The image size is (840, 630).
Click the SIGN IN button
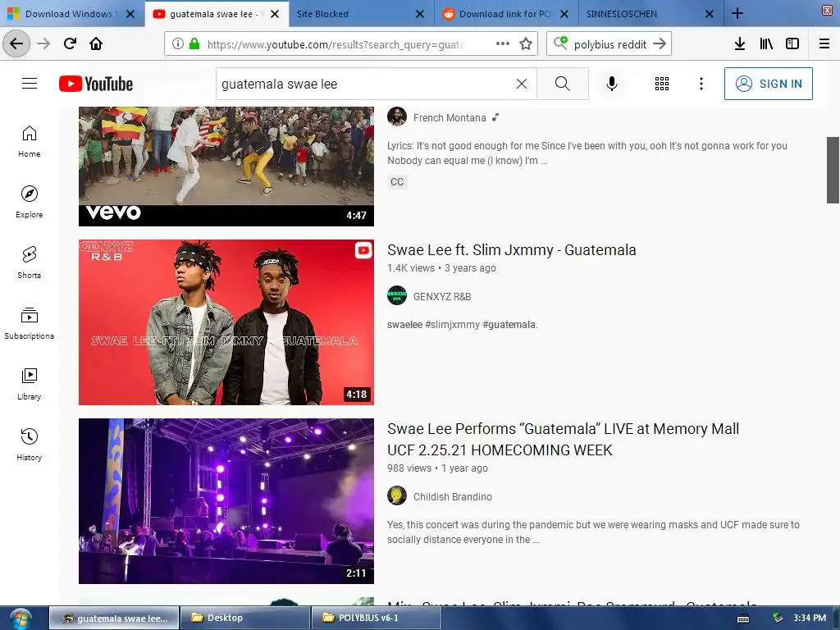point(768,84)
